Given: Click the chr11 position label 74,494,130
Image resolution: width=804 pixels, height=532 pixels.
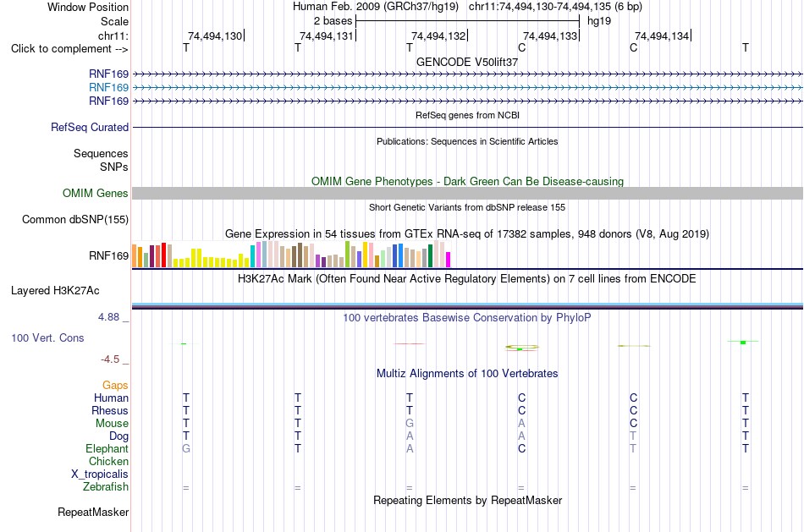Looking at the screenshot, I should point(215,36).
